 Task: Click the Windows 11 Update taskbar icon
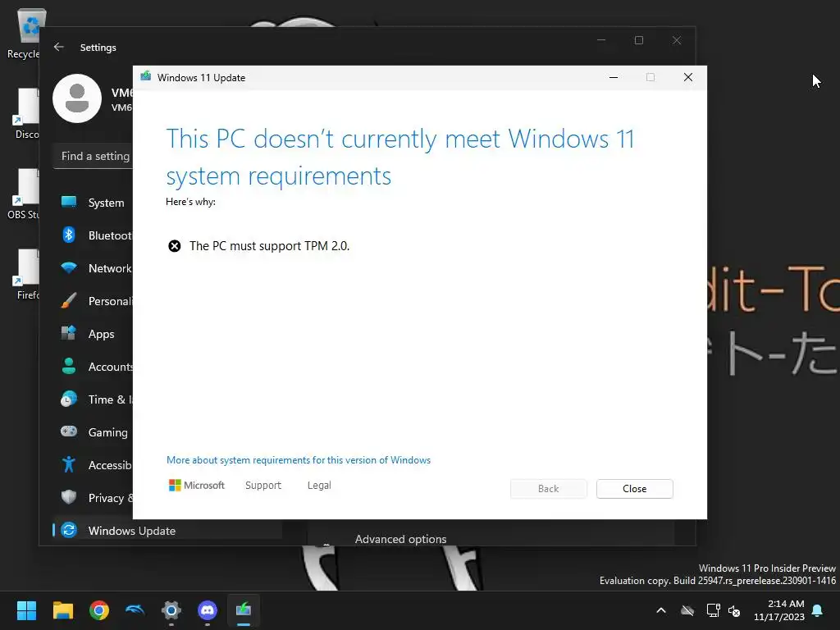pyautogui.click(x=244, y=610)
